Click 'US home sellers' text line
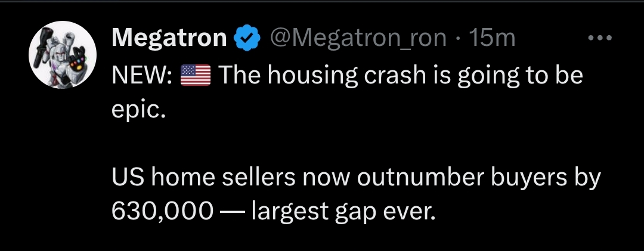This screenshot has height=251, width=644. (204, 178)
